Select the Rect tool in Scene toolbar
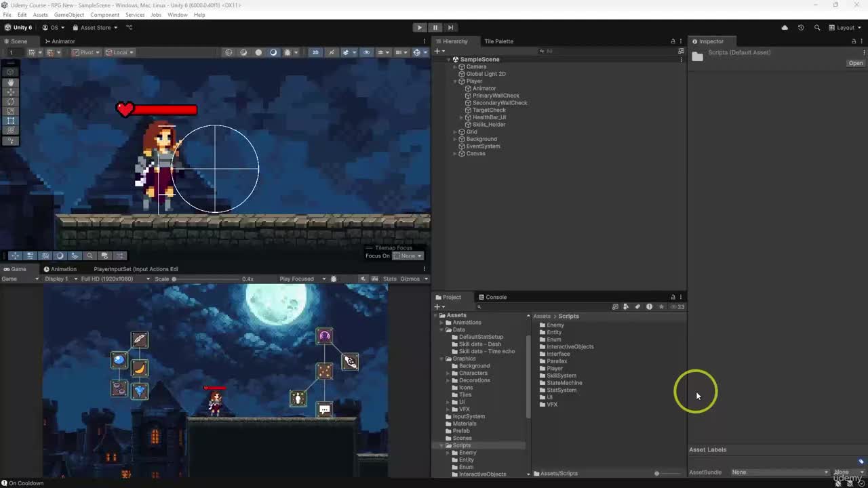Image resolution: width=868 pixels, height=488 pixels. point(11,121)
